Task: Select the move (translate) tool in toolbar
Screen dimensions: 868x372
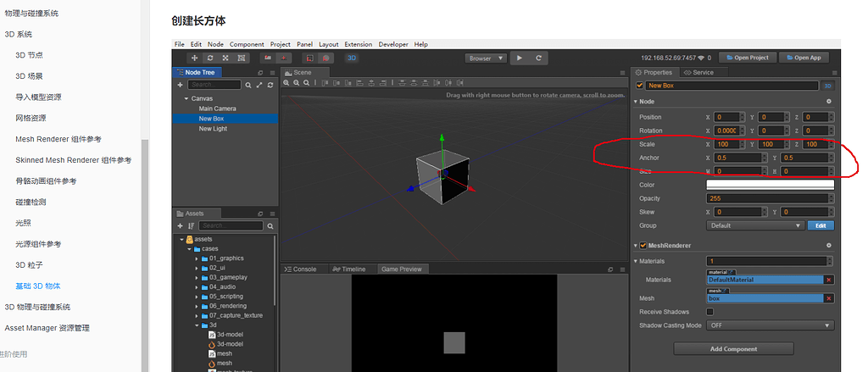Action: (194, 58)
